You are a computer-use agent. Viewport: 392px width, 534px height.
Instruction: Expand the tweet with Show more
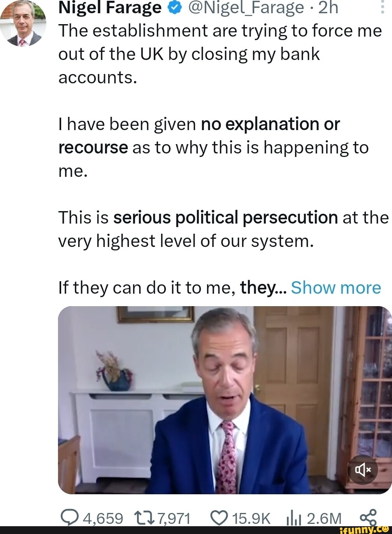(336, 287)
